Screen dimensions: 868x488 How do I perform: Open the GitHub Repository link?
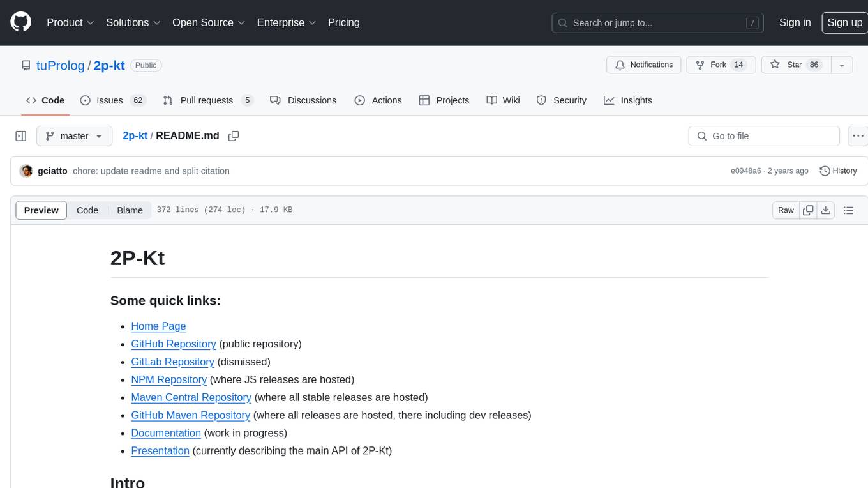[174, 344]
